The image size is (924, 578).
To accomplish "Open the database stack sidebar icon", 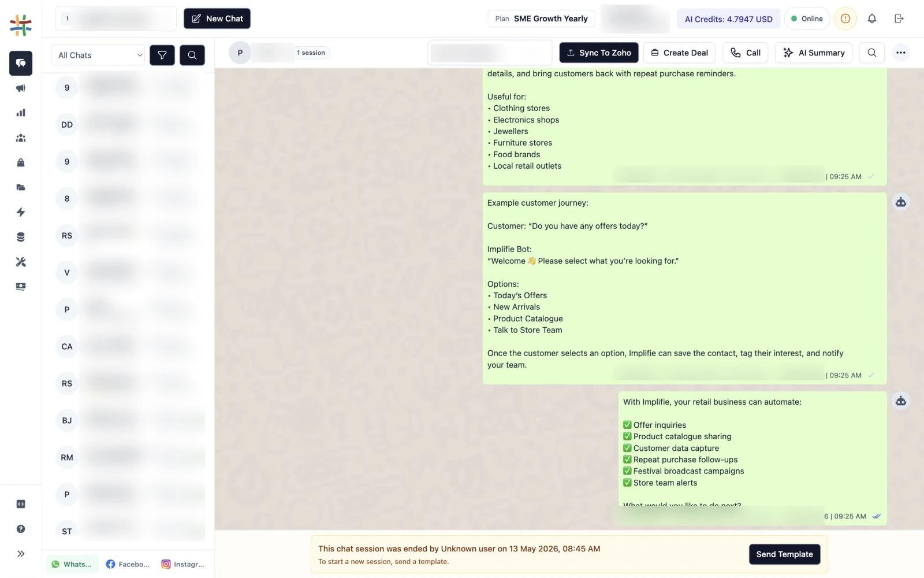I will click(x=21, y=237).
